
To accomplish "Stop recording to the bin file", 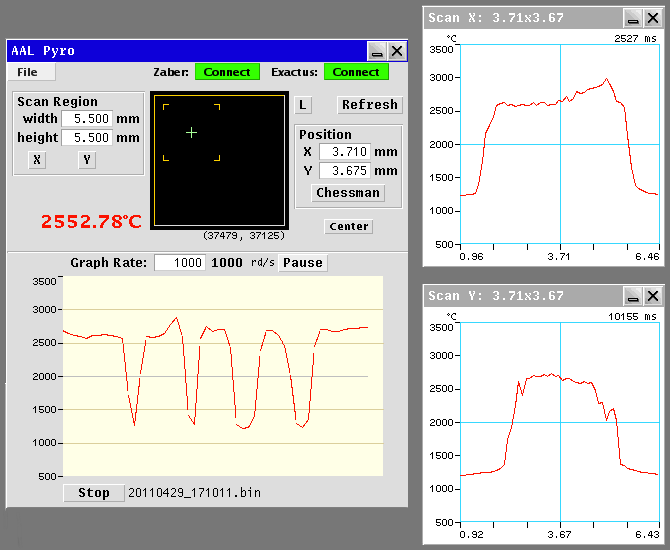I will click(x=94, y=493).
